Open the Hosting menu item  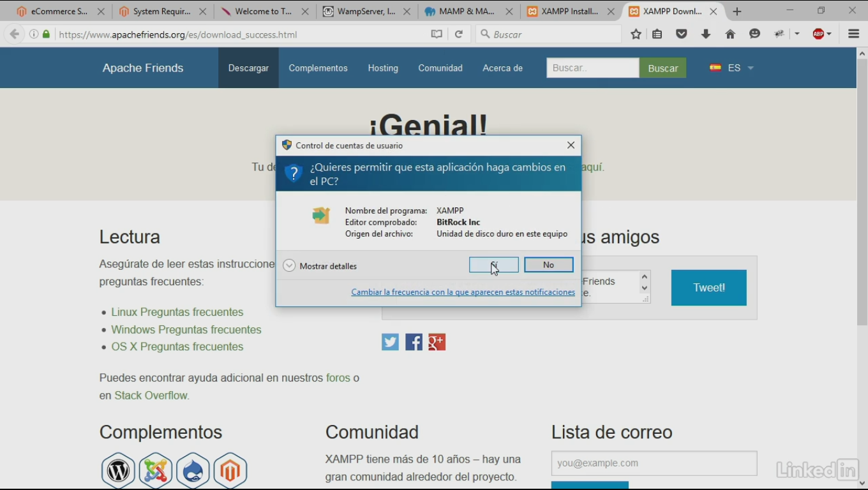click(x=383, y=68)
